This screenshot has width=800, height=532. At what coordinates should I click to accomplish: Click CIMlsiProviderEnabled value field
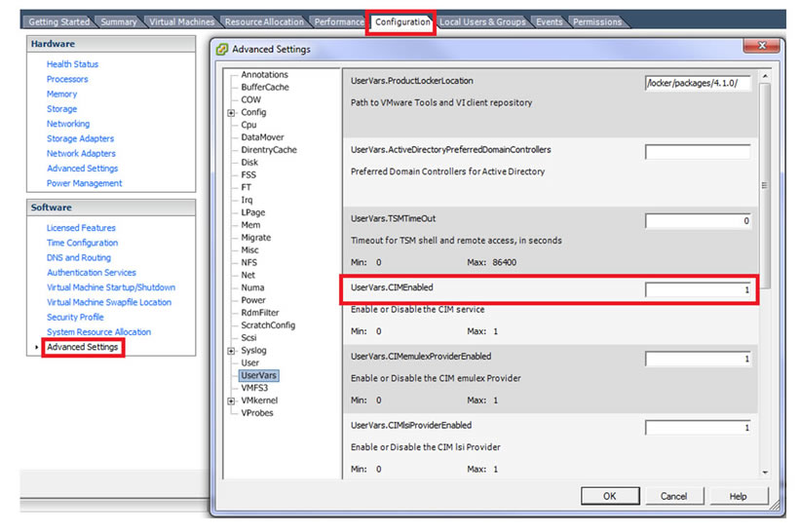(x=698, y=428)
